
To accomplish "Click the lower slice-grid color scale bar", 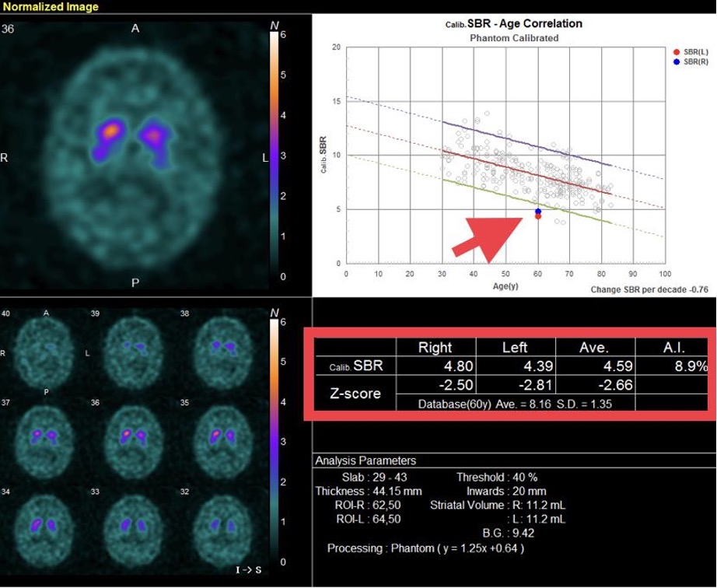I will [x=273, y=441].
